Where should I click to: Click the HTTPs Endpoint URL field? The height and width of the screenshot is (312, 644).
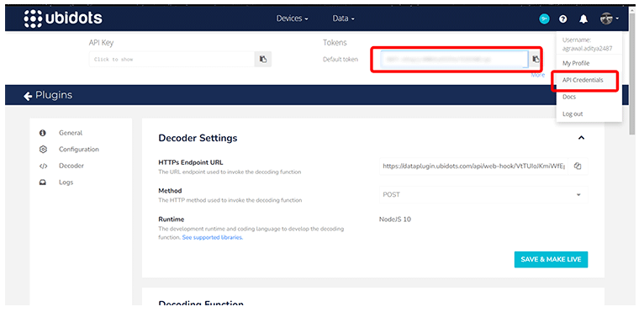(x=473, y=166)
